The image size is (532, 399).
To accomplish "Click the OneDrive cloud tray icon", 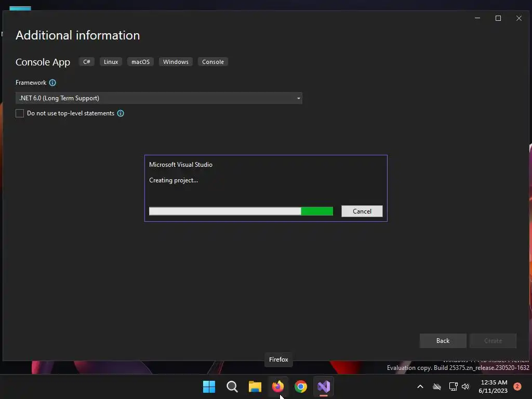I will pyautogui.click(x=437, y=387).
